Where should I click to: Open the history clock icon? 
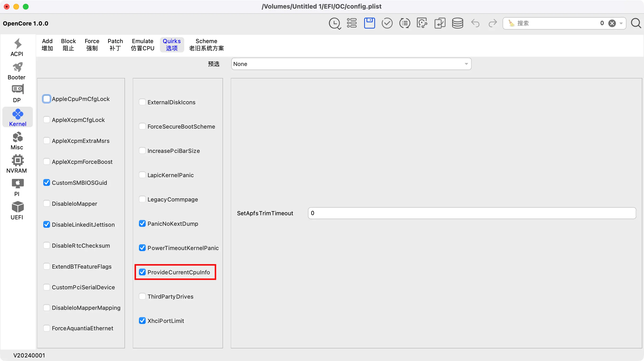pyautogui.click(x=335, y=23)
